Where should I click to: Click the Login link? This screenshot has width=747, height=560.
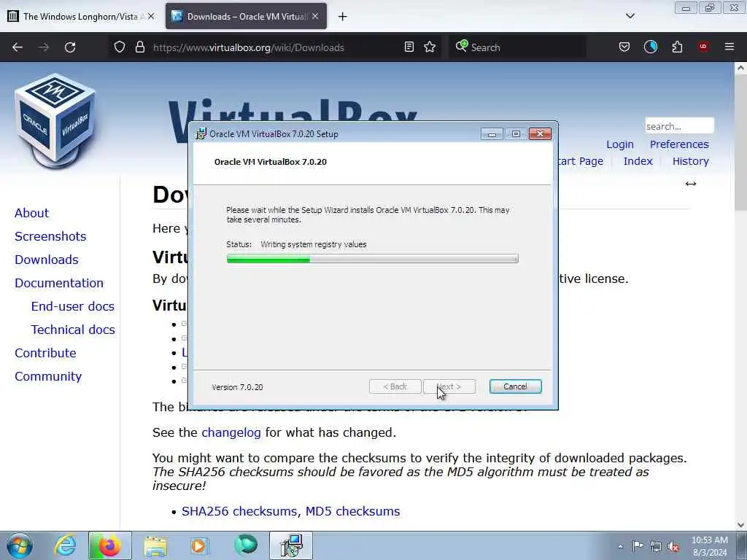(620, 144)
